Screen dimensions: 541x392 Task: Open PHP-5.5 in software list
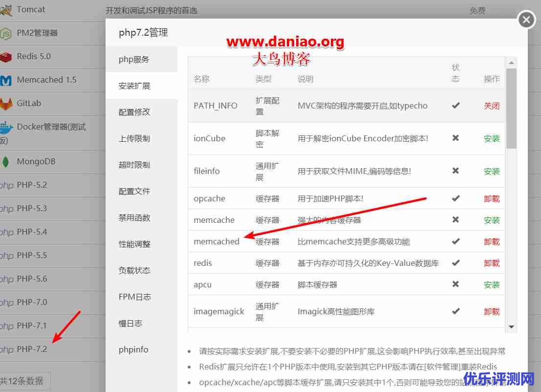(32, 255)
